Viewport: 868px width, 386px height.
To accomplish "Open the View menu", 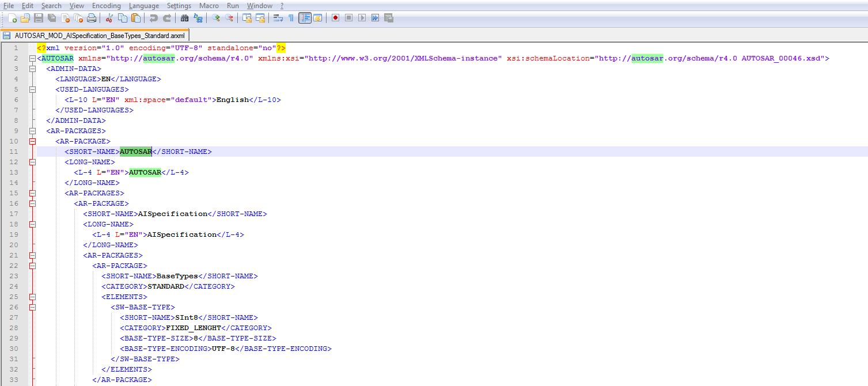I will tap(77, 5).
